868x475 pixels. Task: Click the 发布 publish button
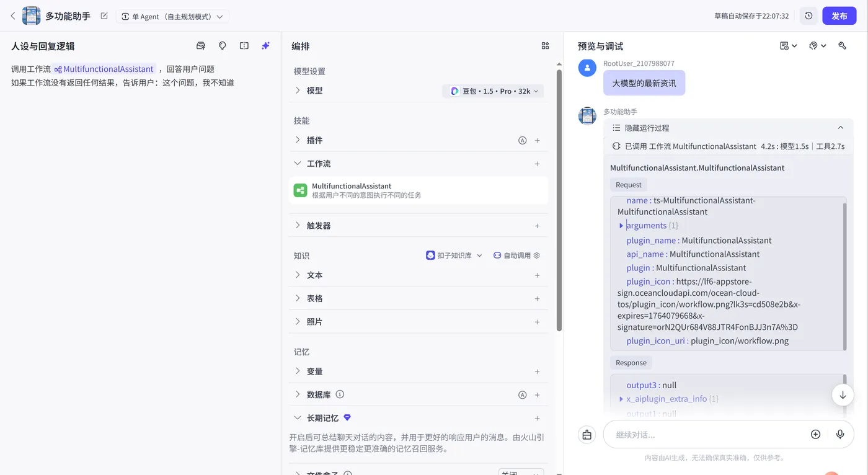(839, 16)
